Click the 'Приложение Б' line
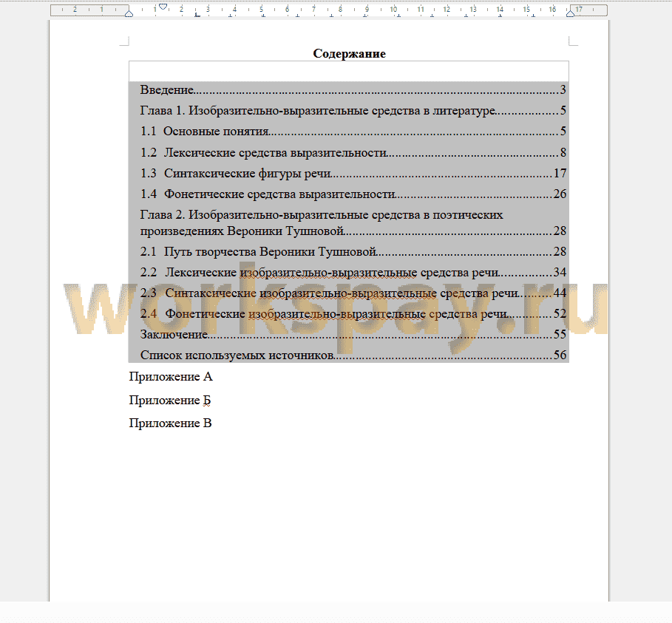672x623 pixels. [x=170, y=401]
